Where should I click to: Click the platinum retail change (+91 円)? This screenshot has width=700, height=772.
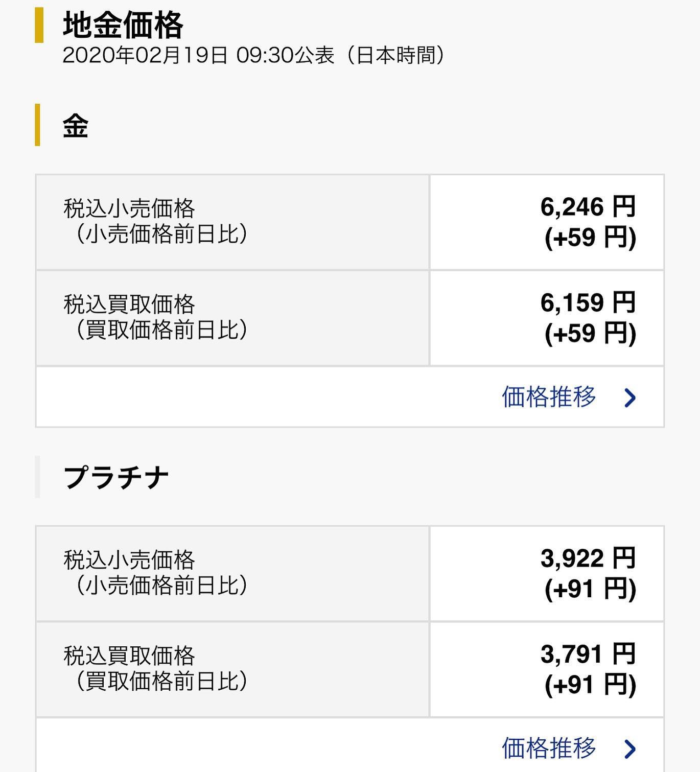coord(590,589)
